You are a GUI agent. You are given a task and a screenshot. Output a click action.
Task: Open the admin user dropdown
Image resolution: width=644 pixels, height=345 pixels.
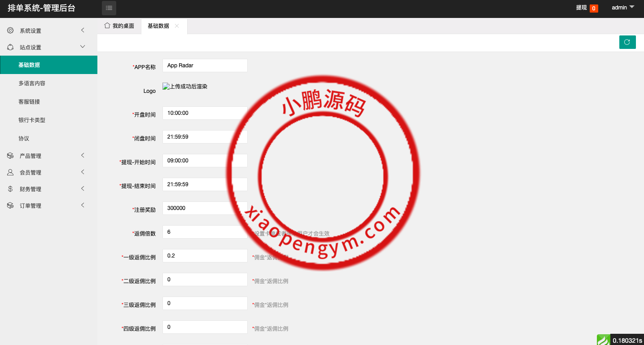(623, 8)
